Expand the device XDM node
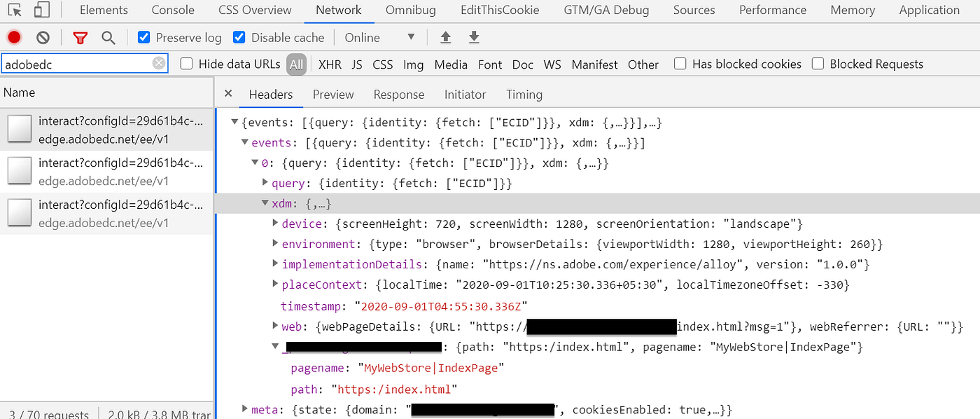The width and height of the screenshot is (980, 419). (276, 223)
